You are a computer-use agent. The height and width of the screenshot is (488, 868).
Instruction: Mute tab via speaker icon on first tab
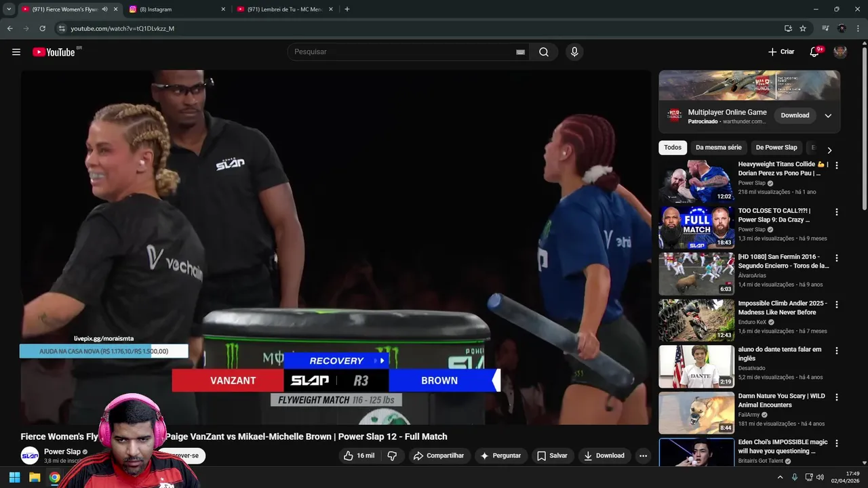coord(104,9)
